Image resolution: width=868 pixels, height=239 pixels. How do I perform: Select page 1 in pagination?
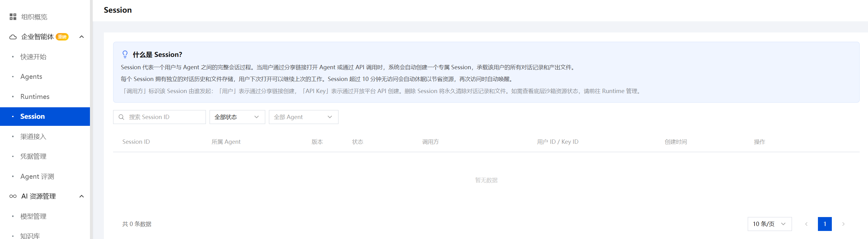point(824,224)
